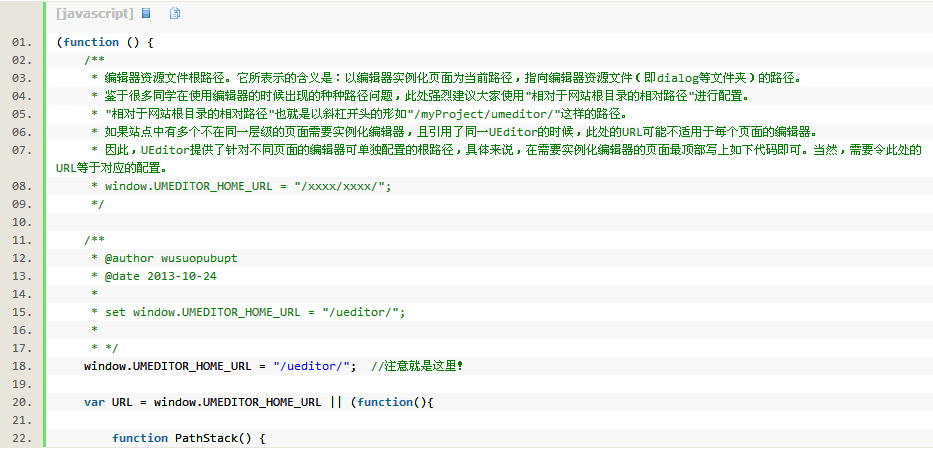Click the copy code icon
The height and width of the screenshot is (449, 933).
(x=175, y=14)
